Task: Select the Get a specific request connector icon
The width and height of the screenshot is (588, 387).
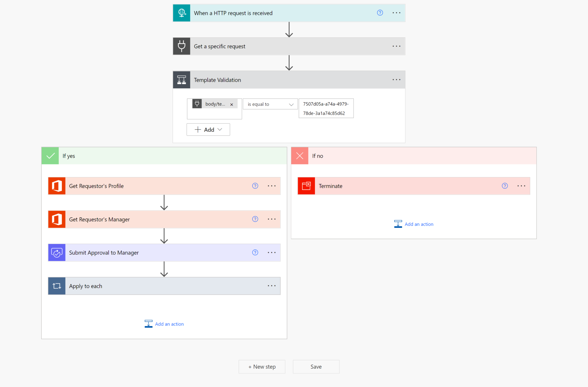Action: (x=181, y=46)
